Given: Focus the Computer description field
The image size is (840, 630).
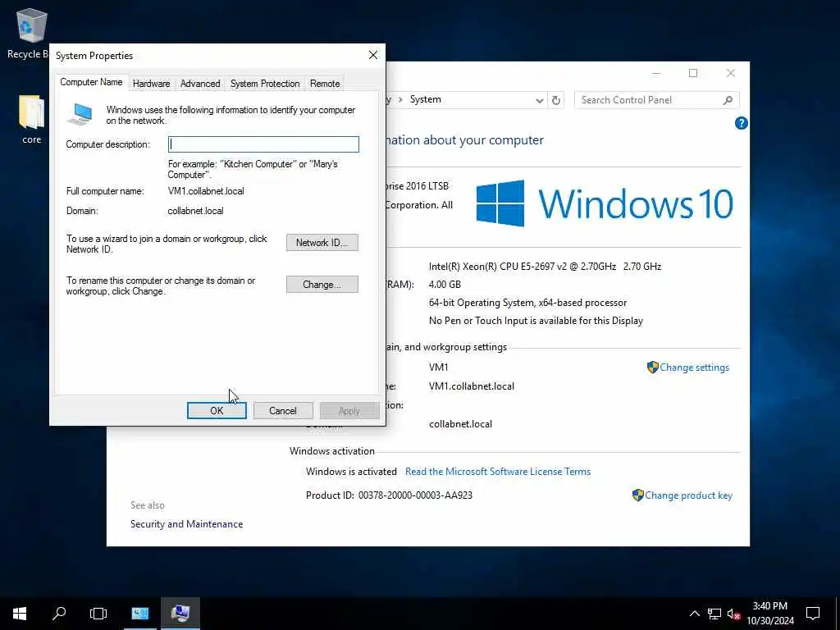Looking at the screenshot, I should click(x=263, y=144).
